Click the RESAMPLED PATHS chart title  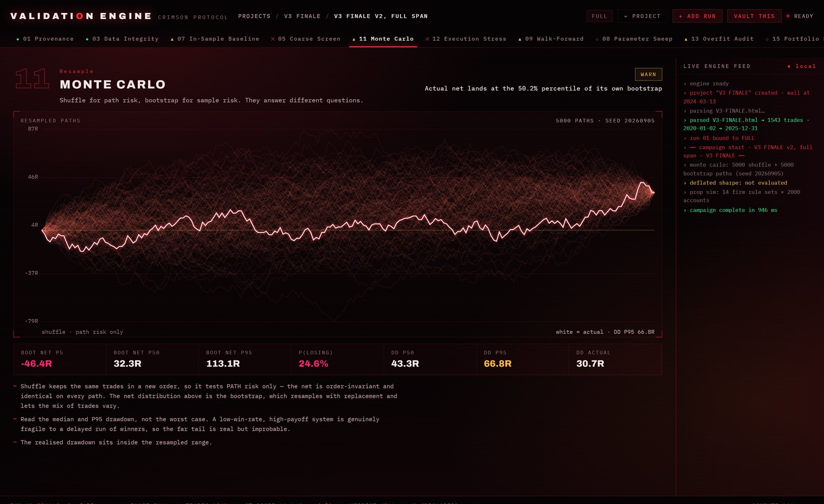click(50, 121)
